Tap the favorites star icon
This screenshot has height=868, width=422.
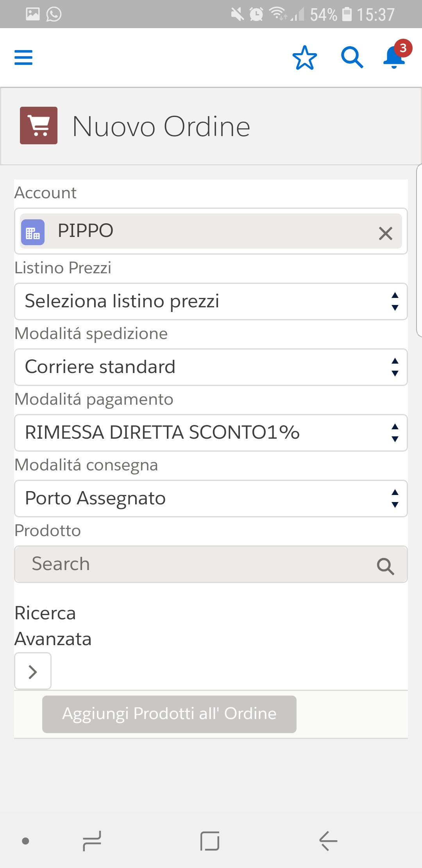[x=304, y=58]
